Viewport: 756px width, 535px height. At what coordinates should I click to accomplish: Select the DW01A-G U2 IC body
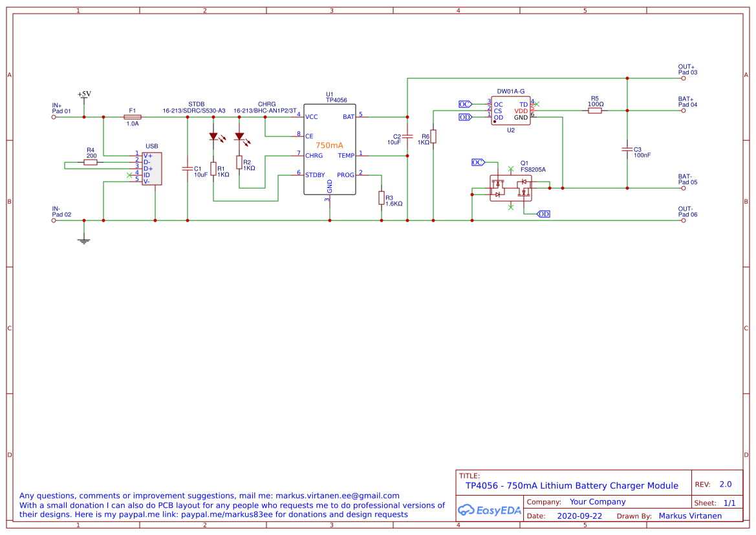coord(511,110)
